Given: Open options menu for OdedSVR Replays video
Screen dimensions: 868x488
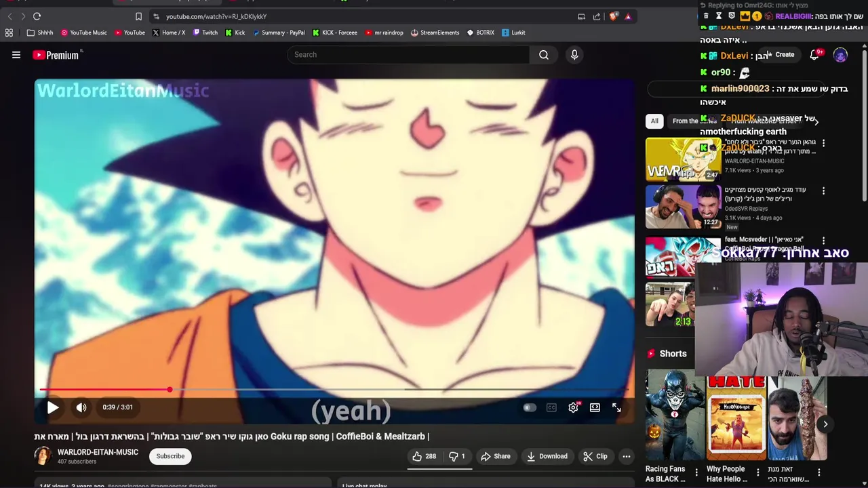Looking at the screenshot, I should (x=823, y=191).
